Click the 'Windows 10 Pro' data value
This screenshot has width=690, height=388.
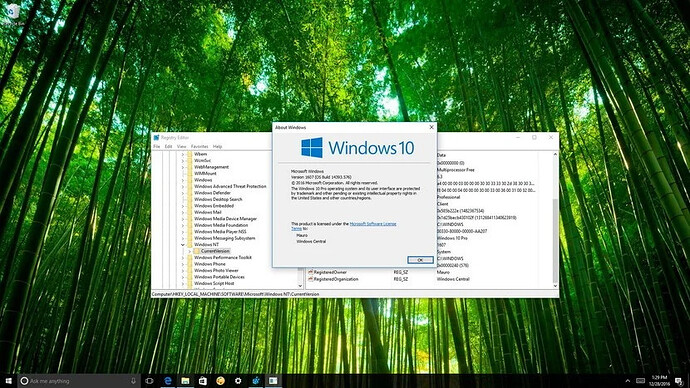(452, 238)
